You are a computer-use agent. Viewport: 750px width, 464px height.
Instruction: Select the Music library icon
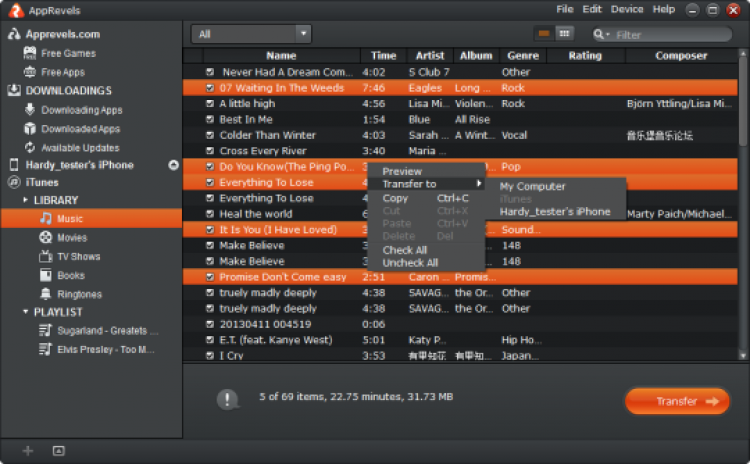(46, 219)
